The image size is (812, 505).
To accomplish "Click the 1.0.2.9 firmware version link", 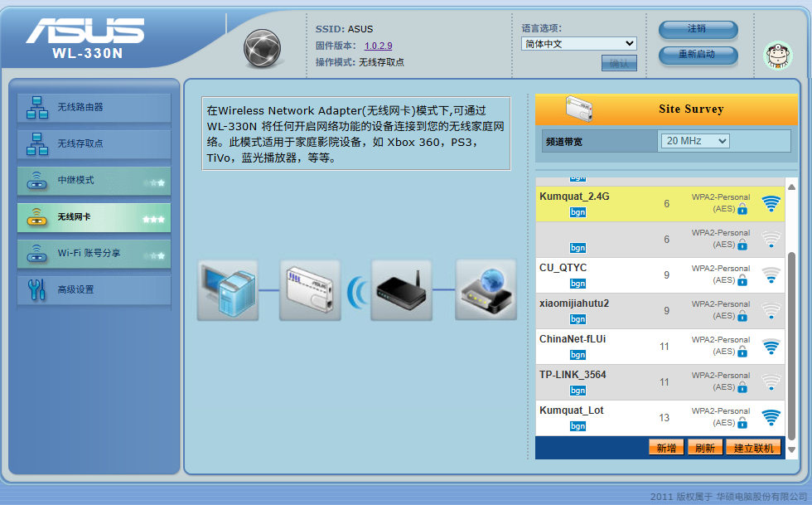I will [x=378, y=46].
